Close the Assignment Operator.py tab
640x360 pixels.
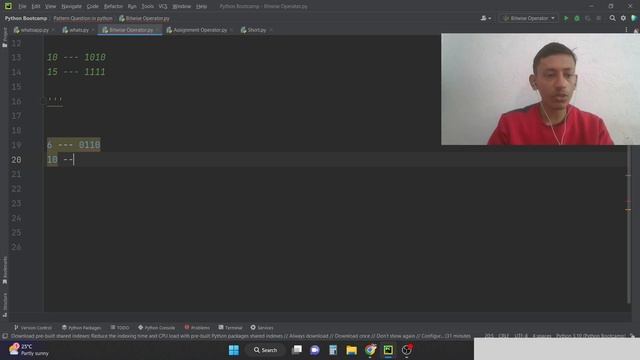[x=231, y=30]
